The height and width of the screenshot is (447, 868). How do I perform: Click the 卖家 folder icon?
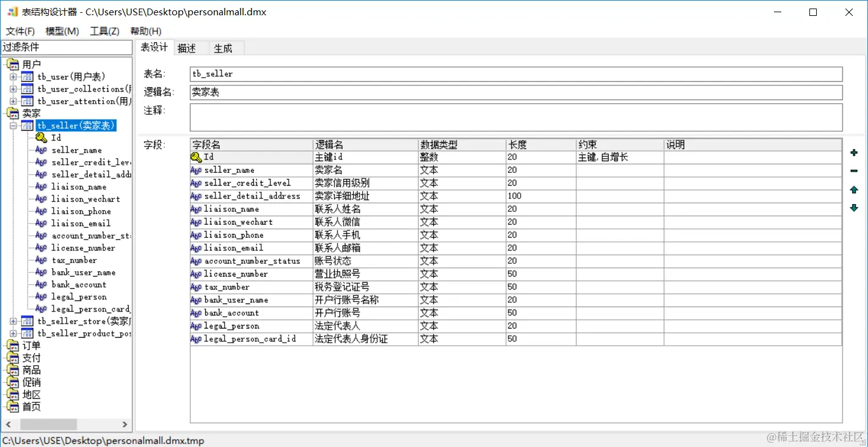13,114
